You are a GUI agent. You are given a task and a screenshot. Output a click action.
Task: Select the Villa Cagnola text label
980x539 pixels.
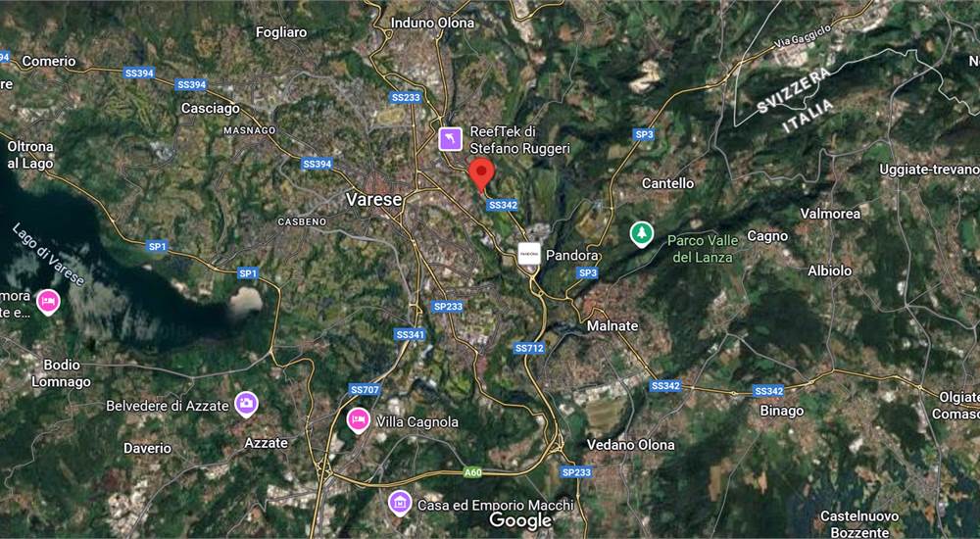click(416, 422)
